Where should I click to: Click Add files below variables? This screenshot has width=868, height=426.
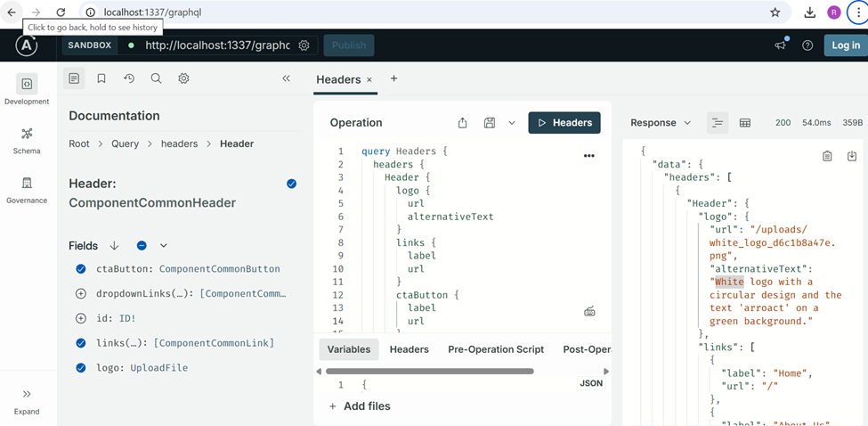[360, 406]
